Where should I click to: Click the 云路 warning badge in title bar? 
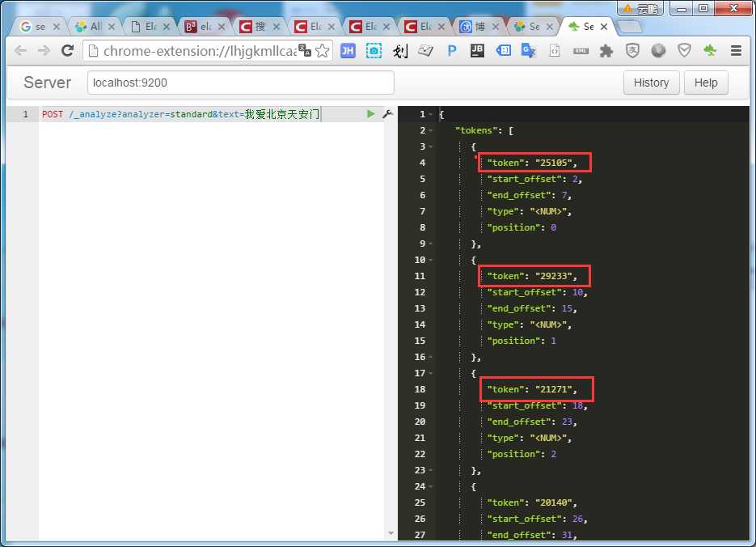click(x=640, y=8)
